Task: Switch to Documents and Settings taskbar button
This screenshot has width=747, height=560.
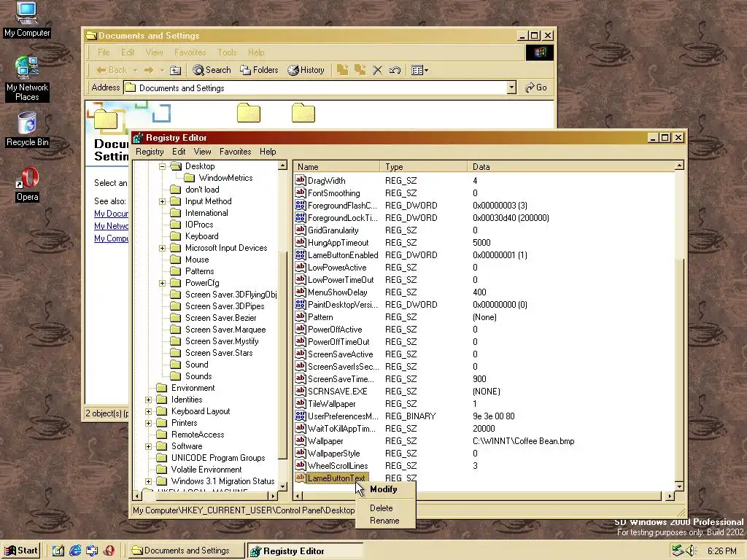Action: click(187, 551)
